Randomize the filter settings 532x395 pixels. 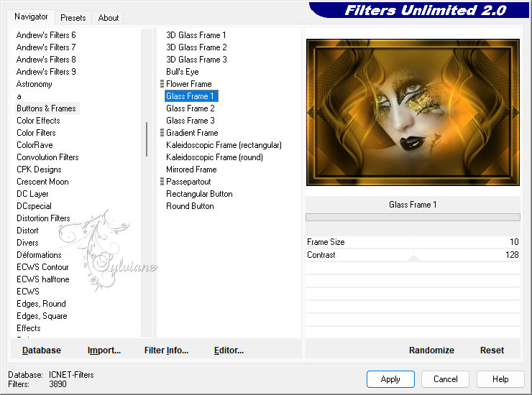coord(431,350)
